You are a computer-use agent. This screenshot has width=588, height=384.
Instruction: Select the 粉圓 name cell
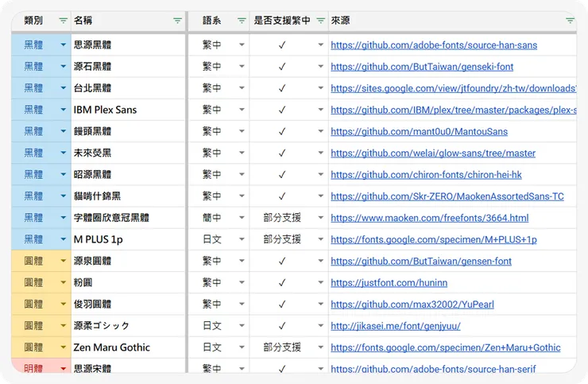click(128, 282)
